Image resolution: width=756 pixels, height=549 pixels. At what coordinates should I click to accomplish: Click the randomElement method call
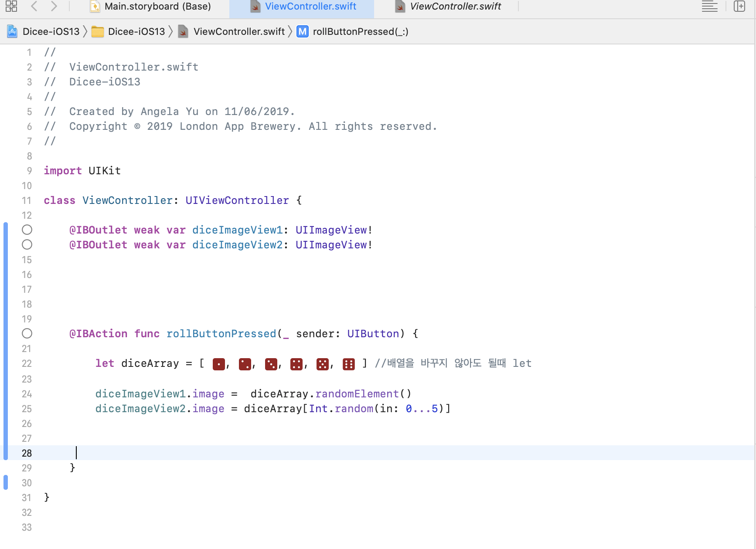tap(357, 394)
